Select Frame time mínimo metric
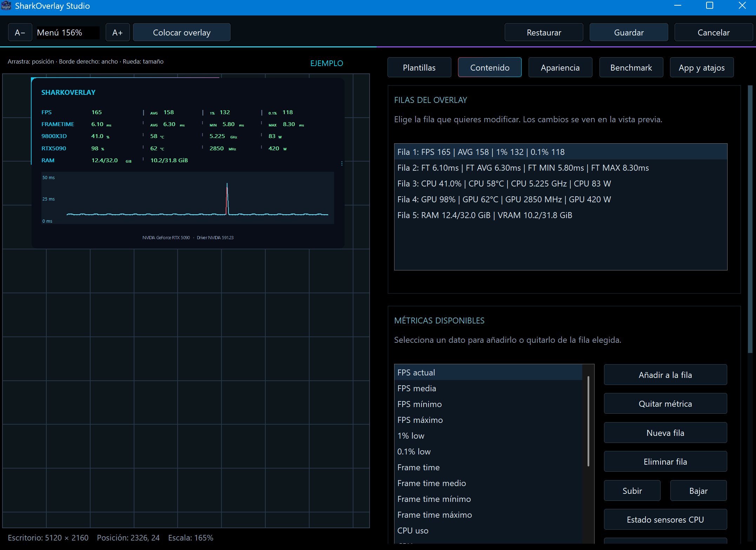This screenshot has width=756, height=550. 488,499
